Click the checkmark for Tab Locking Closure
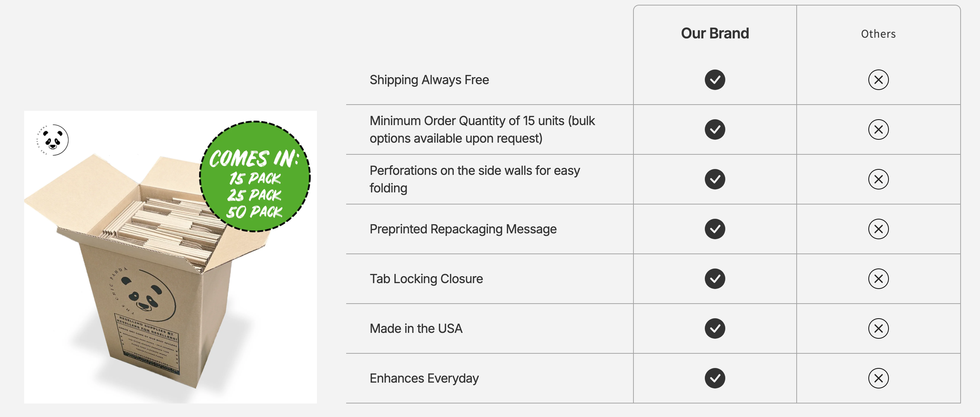Viewport: 980px width, 417px height. pos(715,279)
